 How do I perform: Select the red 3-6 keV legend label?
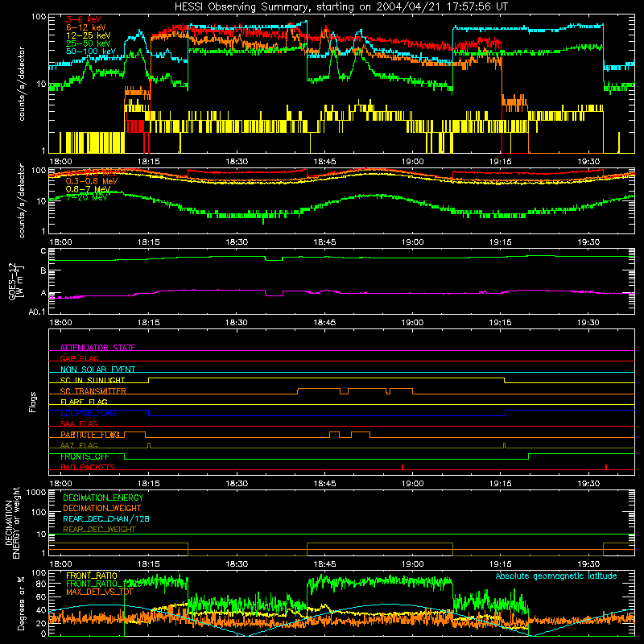coord(84,19)
